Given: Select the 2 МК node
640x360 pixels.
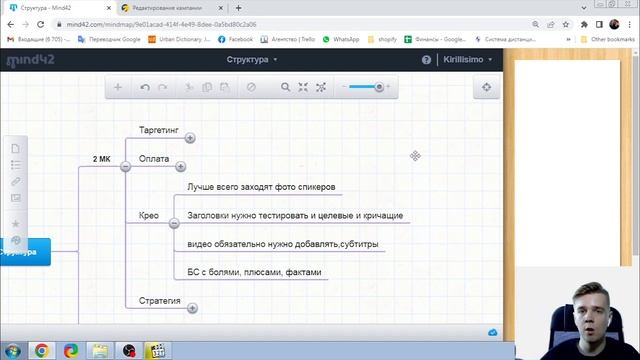Looking at the screenshot, I should tap(102, 159).
